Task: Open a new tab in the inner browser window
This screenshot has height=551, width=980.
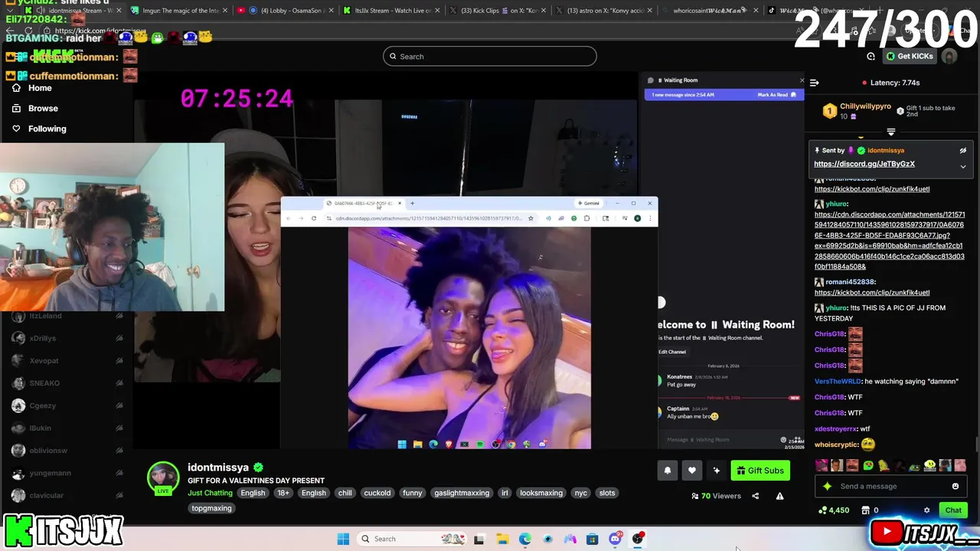Action: (x=412, y=204)
